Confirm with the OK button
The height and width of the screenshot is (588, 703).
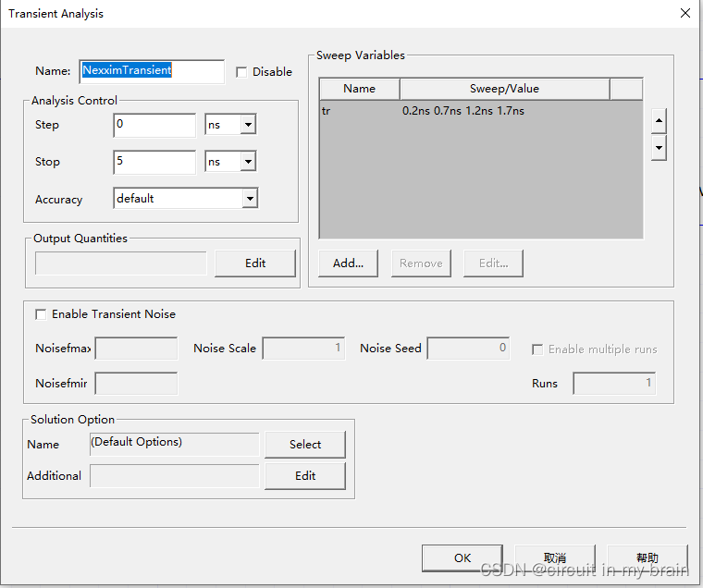462,558
